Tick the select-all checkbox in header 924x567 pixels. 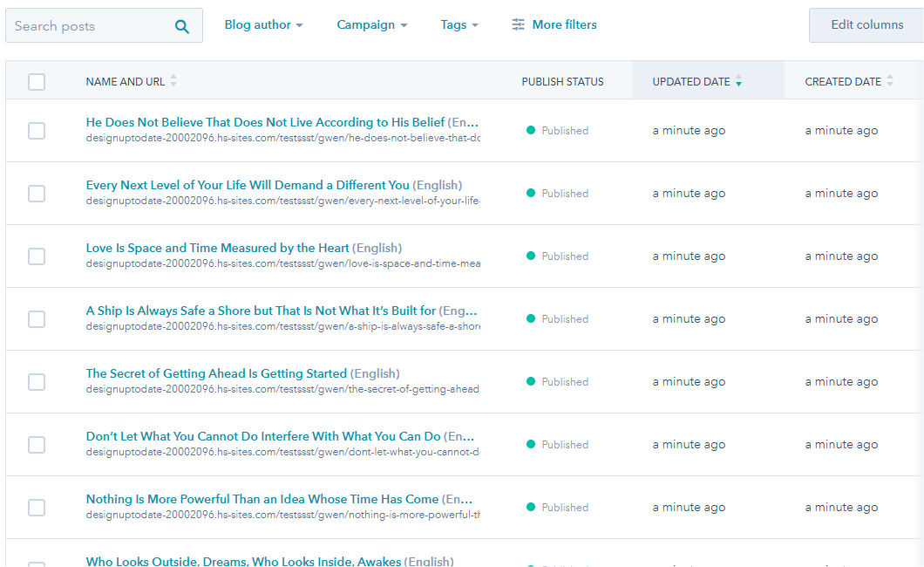[37, 82]
